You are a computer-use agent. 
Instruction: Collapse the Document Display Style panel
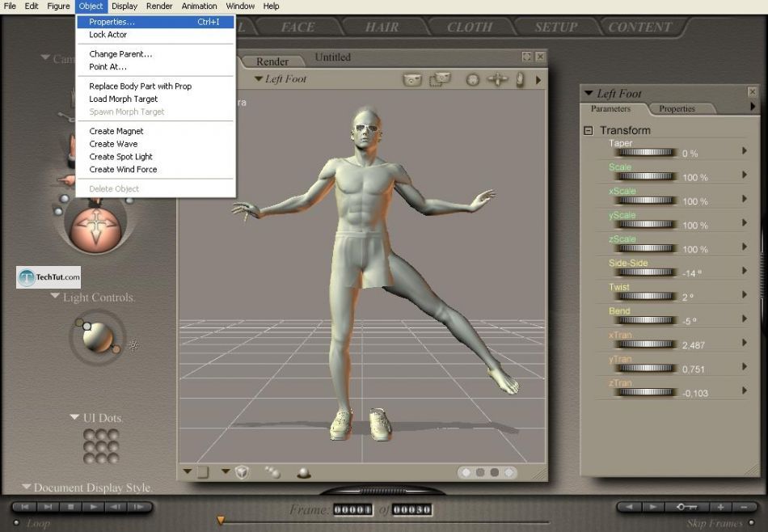(27, 487)
